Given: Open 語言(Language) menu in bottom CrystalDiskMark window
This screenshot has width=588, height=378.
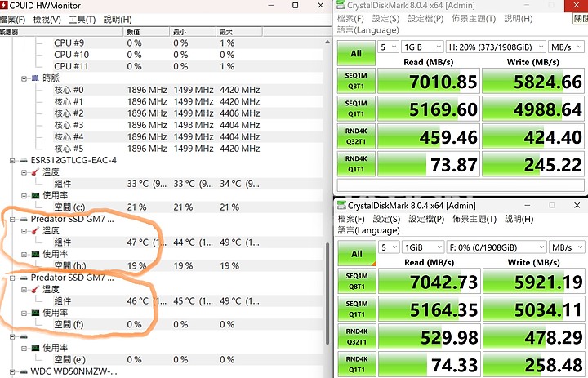Looking at the screenshot, I should (368, 230).
